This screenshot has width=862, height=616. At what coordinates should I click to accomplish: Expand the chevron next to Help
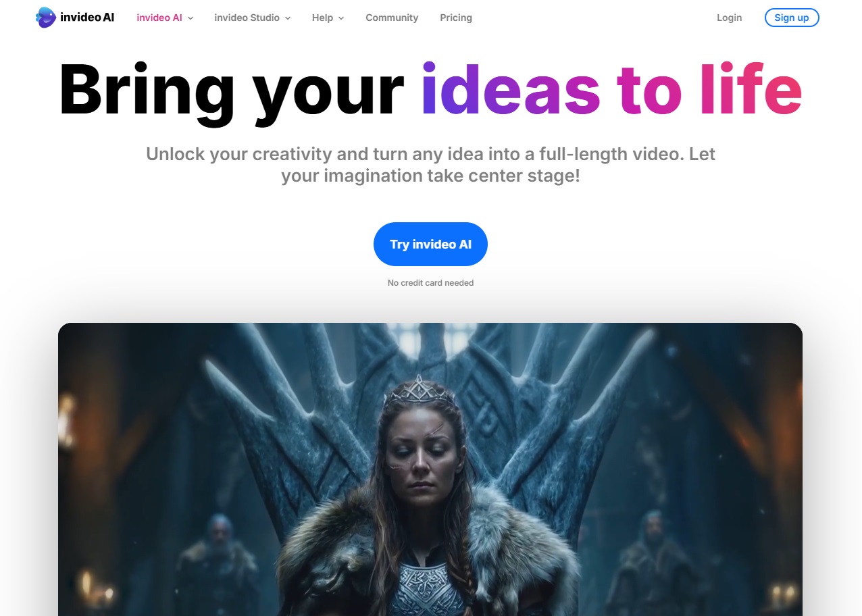[341, 18]
